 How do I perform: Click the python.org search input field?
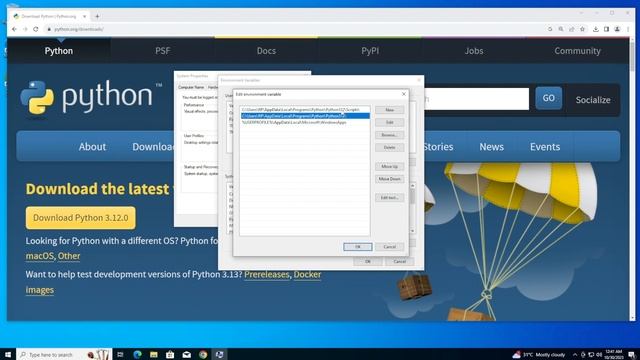(x=476, y=98)
